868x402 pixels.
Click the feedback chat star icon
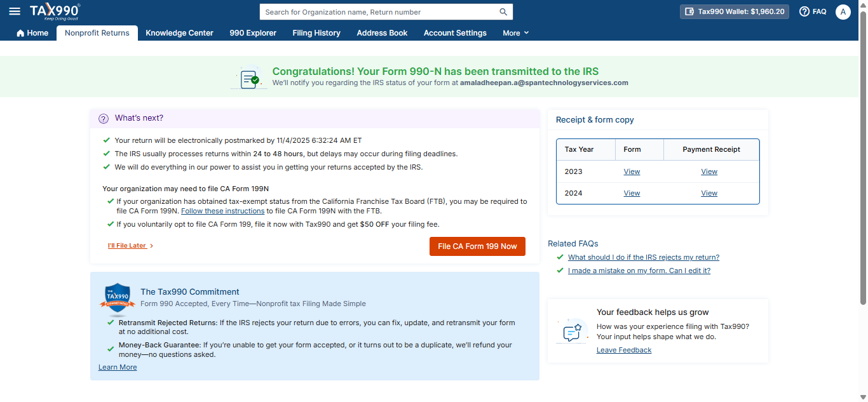point(572,331)
